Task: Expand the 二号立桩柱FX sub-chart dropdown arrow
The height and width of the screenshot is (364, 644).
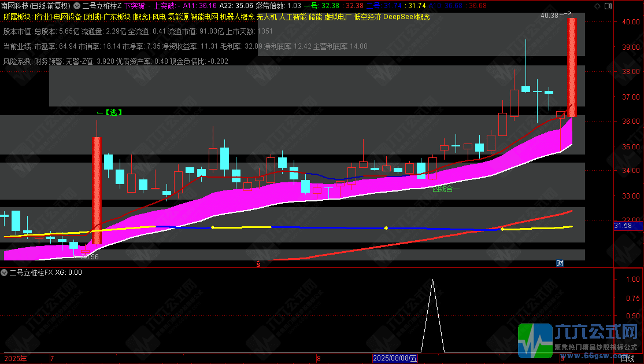Action: (4, 273)
